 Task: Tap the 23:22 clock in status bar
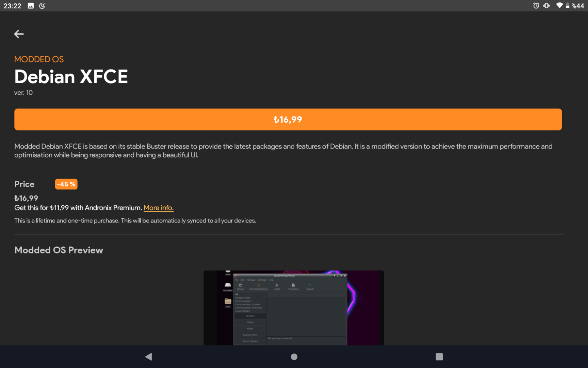click(13, 6)
